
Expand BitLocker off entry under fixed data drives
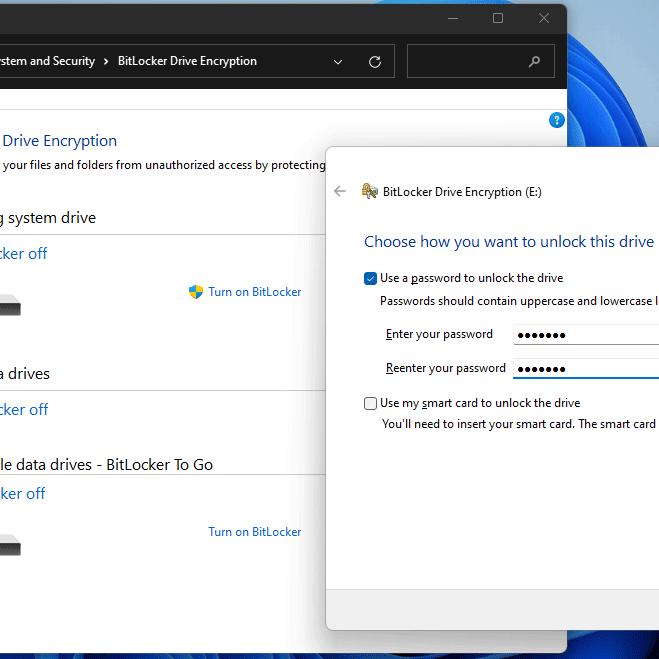click(24, 410)
